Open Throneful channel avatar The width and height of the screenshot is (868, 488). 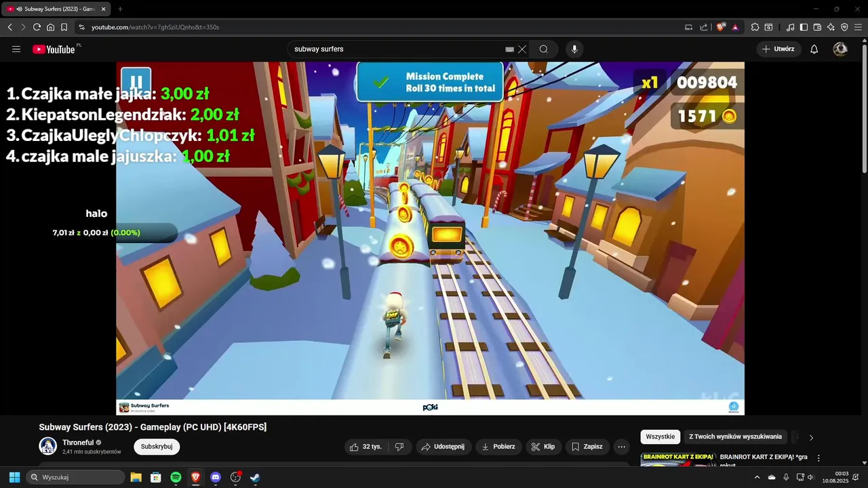(x=47, y=446)
